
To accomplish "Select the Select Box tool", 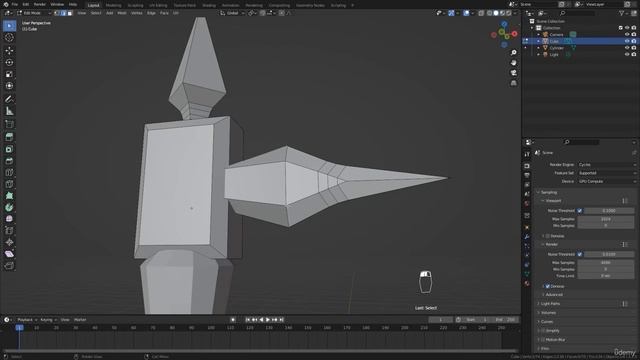I will tap(9, 26).
